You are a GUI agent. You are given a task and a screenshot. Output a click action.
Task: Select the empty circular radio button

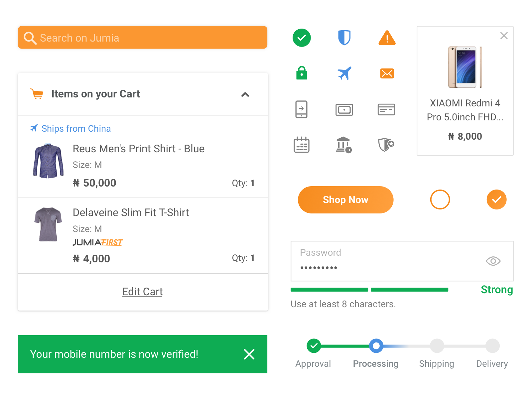(440, 199)
